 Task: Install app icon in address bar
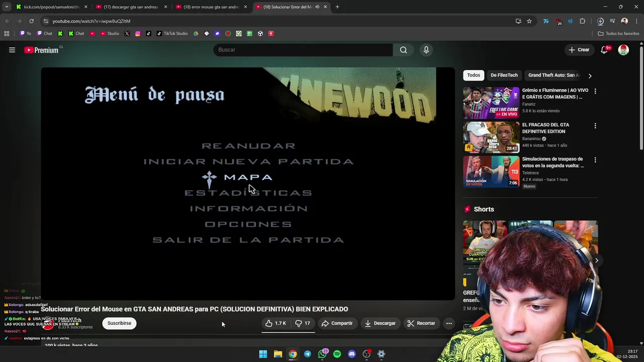(x=518, y=21)
